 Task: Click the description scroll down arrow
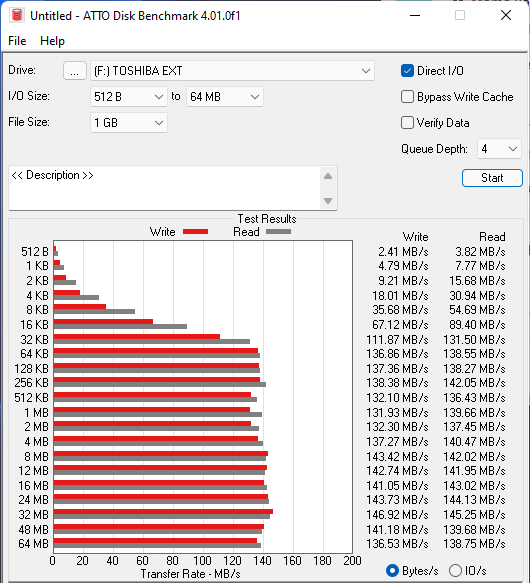tap(328, 201)
